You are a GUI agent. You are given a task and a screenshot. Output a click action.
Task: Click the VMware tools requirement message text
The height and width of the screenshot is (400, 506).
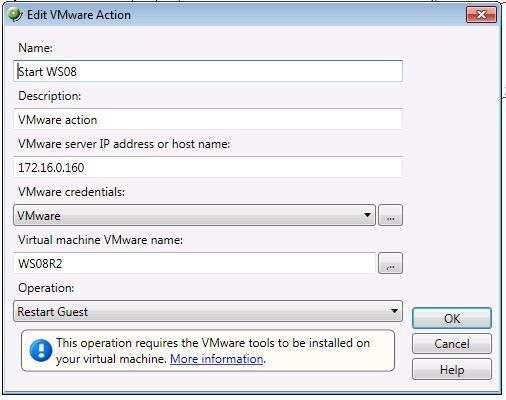click(213, 351)
